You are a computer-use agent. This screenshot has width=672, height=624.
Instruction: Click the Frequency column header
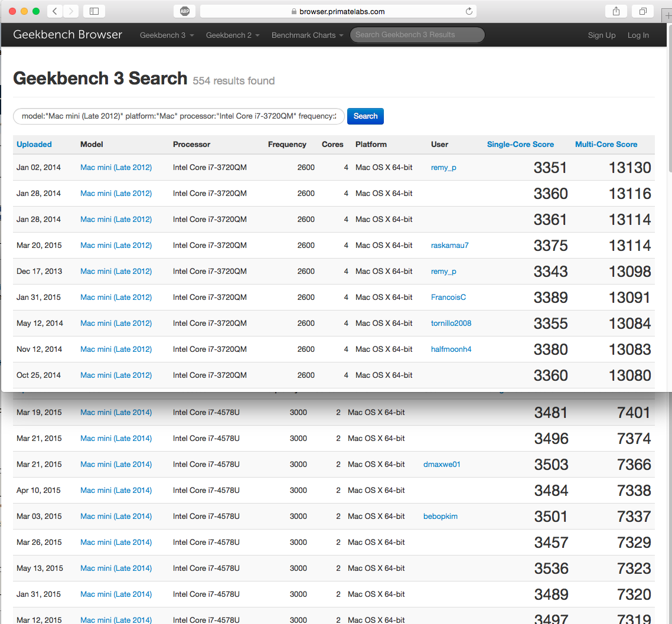tap(287, 145)
